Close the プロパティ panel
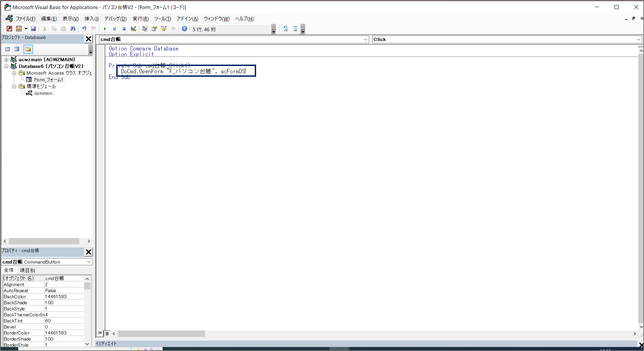The height and width of the screenshot is (351, 644). point(88,252)
